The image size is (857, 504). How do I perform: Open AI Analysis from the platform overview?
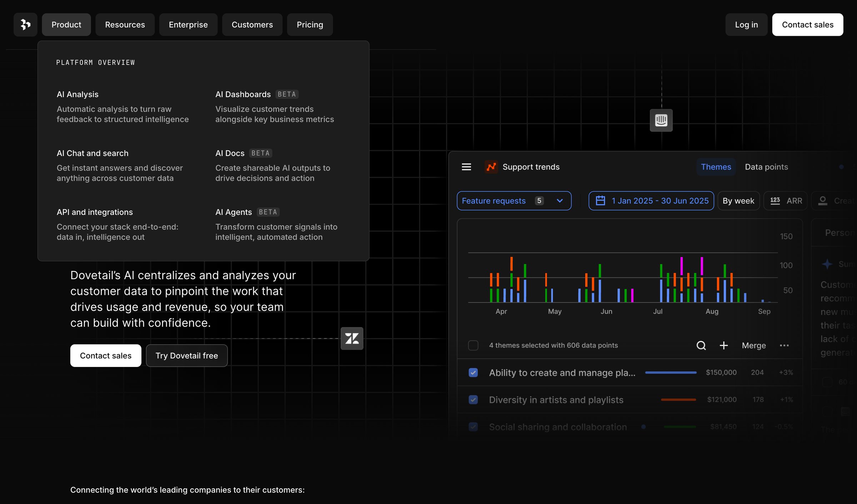(x=122, y=107)
